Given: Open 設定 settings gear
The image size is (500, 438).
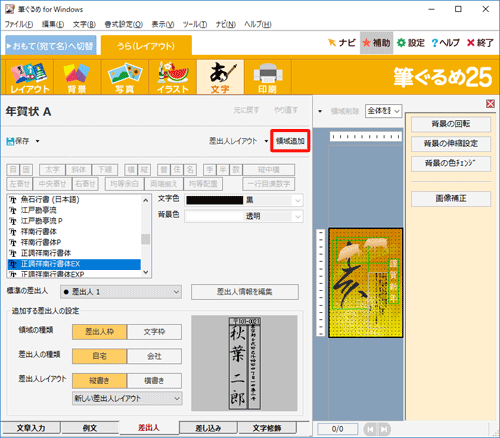Looking at the screenshot, I should (411, 43).
